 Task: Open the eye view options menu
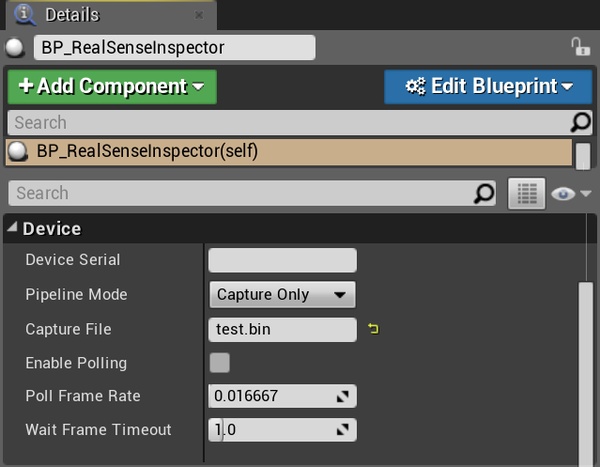(571, 193)
